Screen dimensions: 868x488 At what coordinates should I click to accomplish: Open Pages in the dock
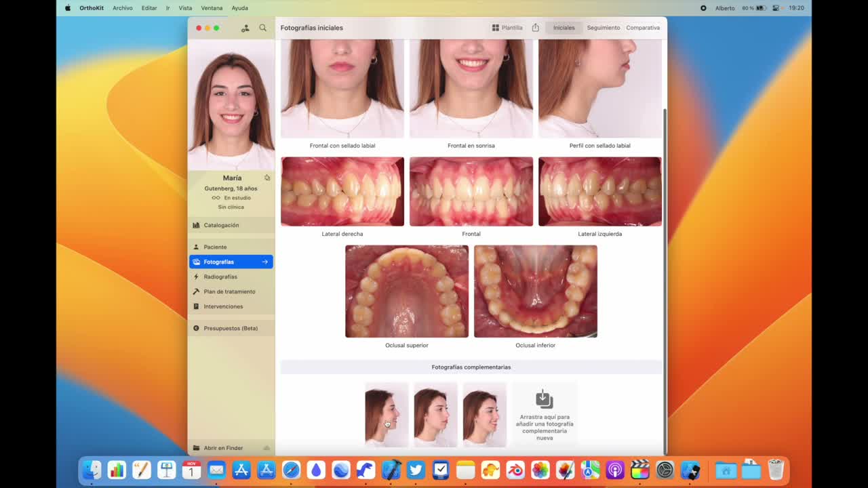(x=142, y=470)
